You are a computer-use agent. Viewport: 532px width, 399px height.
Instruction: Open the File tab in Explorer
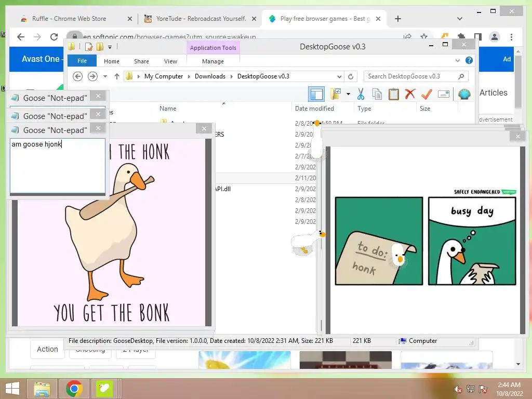(82, 61)
